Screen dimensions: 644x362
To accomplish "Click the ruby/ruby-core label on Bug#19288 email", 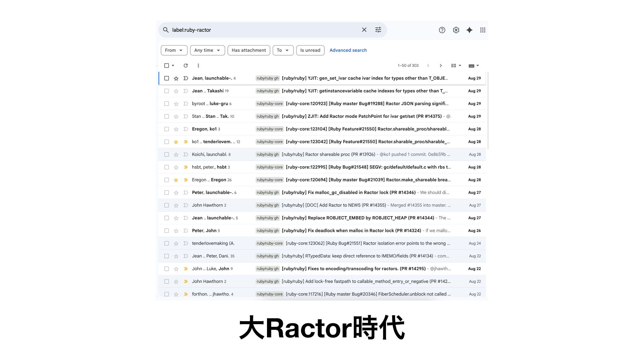I will (270, 104).
